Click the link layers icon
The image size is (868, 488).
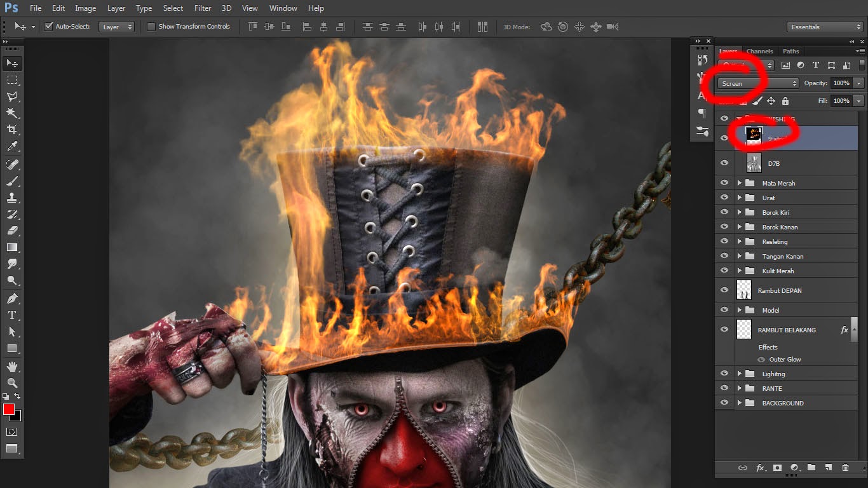click(742, 468)
